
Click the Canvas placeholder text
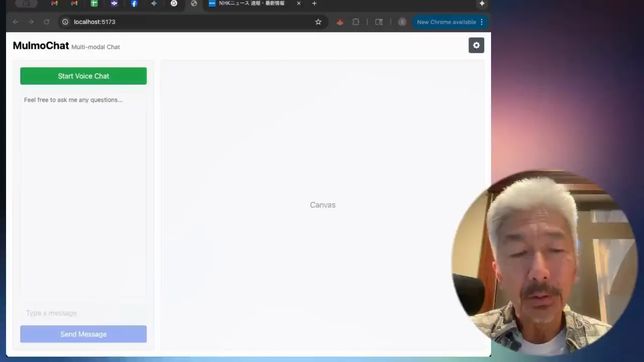click(323, 205)
